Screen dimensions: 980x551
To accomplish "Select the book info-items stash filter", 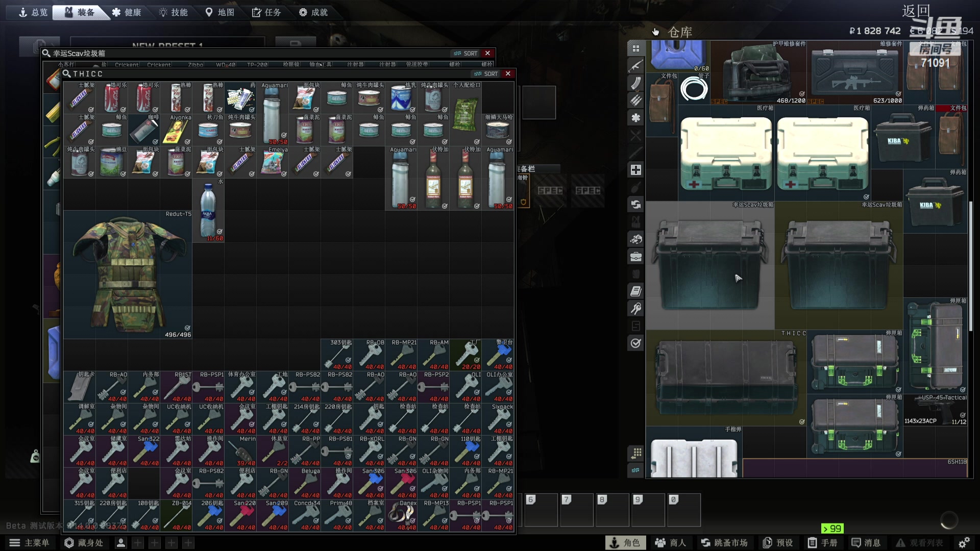I will [635, 291].
